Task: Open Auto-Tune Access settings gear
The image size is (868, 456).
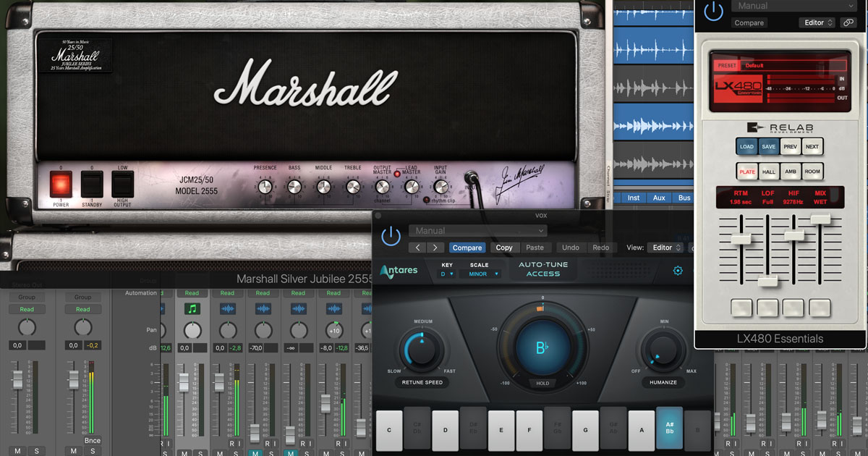Action: (678, 271)
